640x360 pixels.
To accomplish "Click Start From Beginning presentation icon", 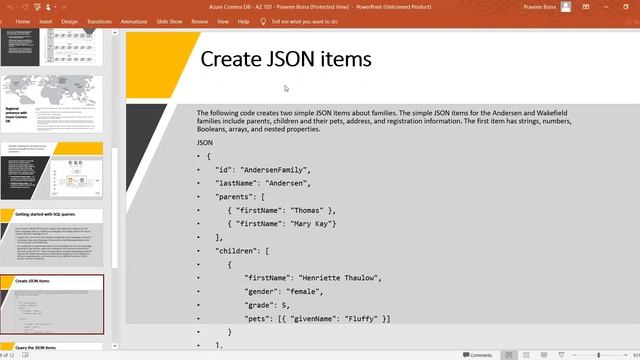I will 38,7.
